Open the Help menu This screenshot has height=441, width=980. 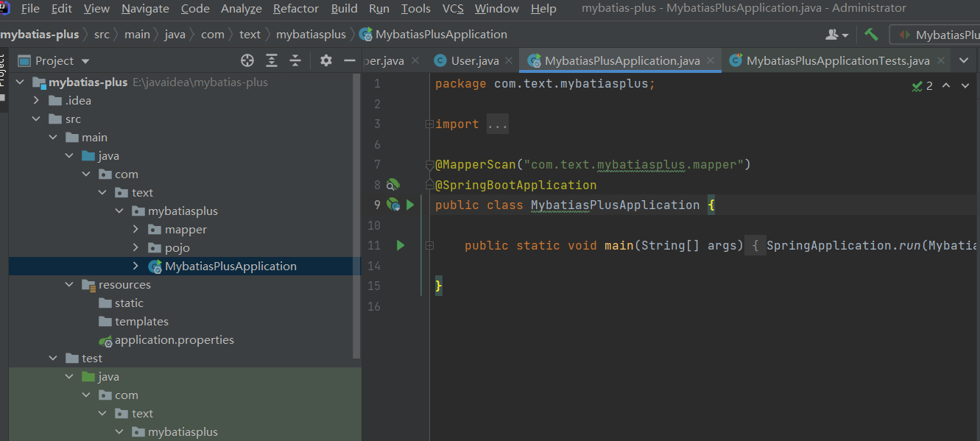[543, 9]
